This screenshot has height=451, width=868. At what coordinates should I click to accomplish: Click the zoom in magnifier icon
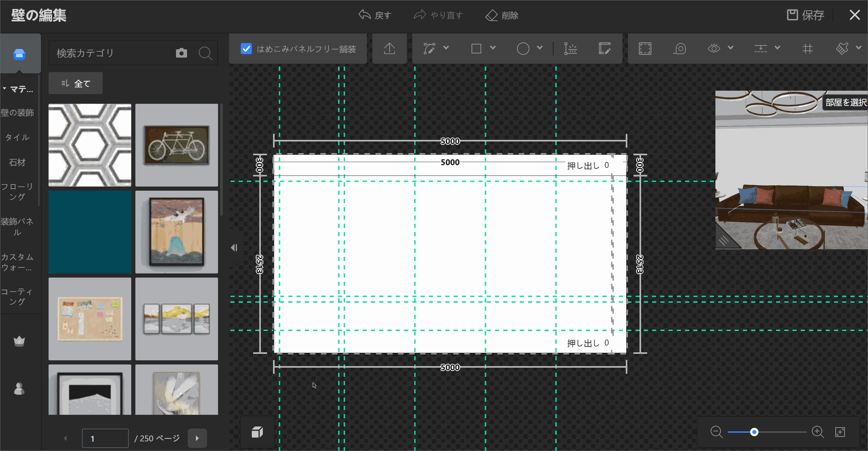[x=818, y=432]
